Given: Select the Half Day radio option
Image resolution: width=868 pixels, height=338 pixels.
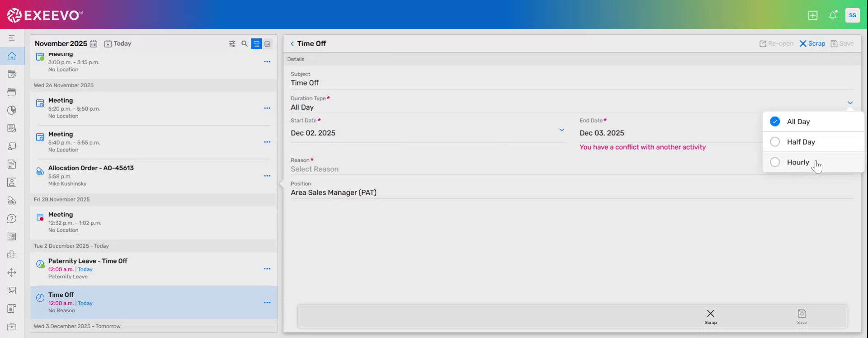Looking at the screenshot, I should (813, 142).
